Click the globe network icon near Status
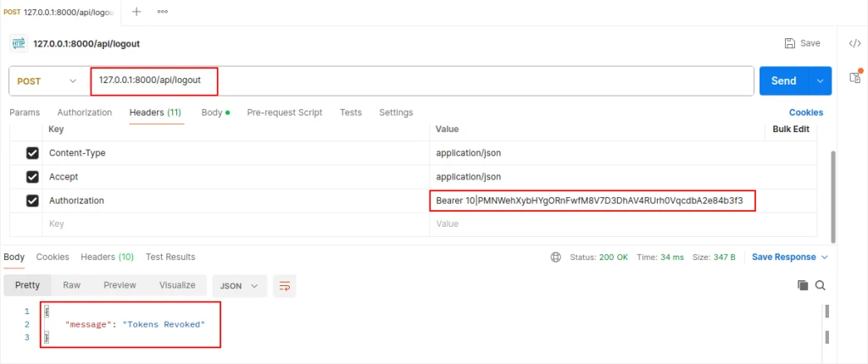This screenshot has width=868, height=364. click(x=556, y=257)
